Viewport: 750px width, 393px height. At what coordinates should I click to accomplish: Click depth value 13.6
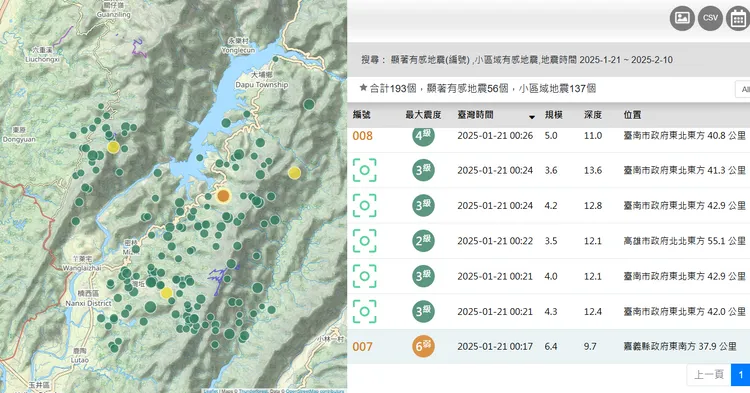[x=593, y=170]
